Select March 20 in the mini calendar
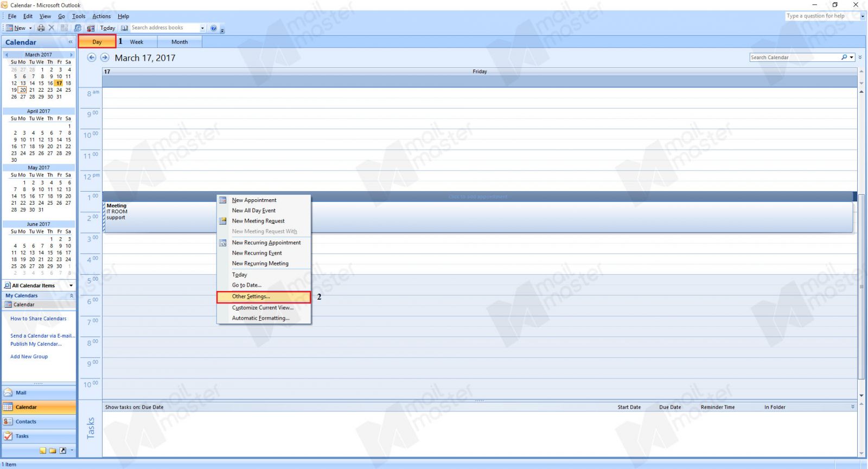The height and width of the screenshot is (469, 868). pos(23,90)
